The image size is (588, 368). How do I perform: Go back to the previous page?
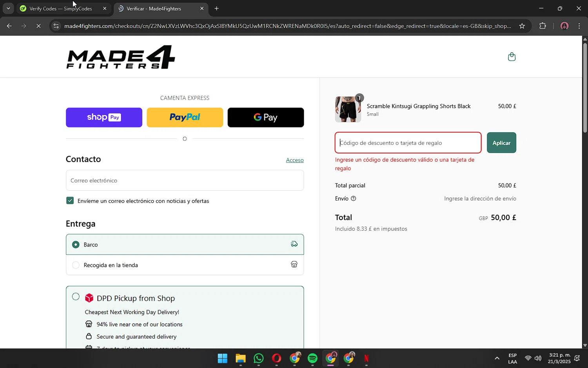pos(9,26)
